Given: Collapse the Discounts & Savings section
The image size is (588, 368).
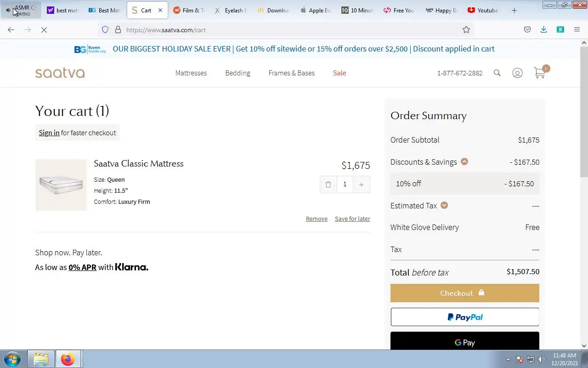Looking at the screenshot, I should (464, 161).
